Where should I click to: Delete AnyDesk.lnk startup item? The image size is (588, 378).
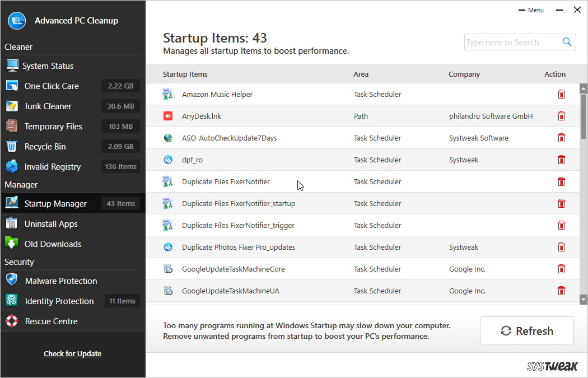click(561, 116)
